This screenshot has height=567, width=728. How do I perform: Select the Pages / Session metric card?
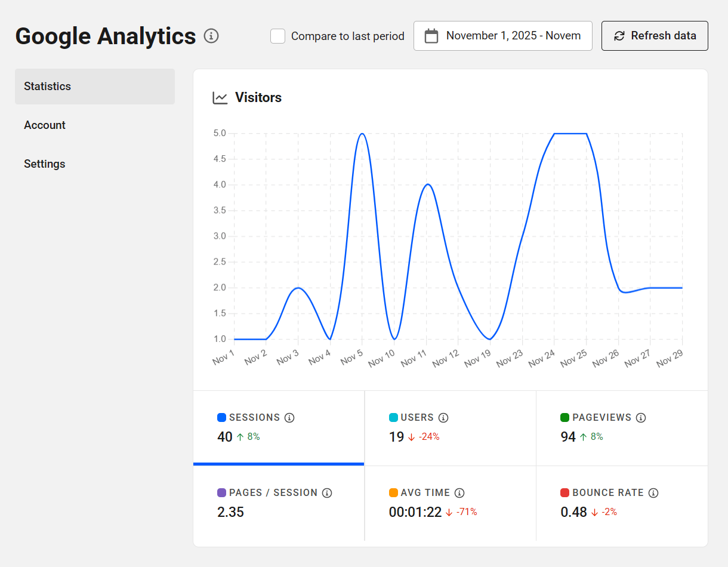pos(279,503)
